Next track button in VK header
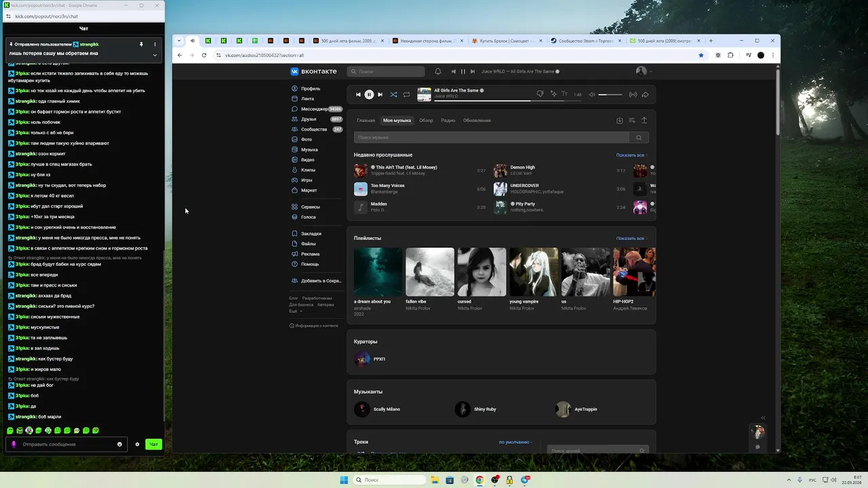This screenshot has width=868, height=488. pos(473,71)
